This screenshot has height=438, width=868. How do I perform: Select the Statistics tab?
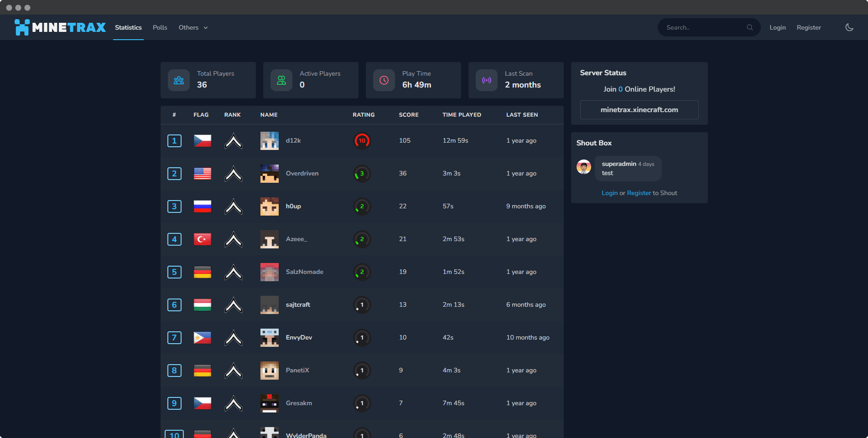(x=128, y=27)
